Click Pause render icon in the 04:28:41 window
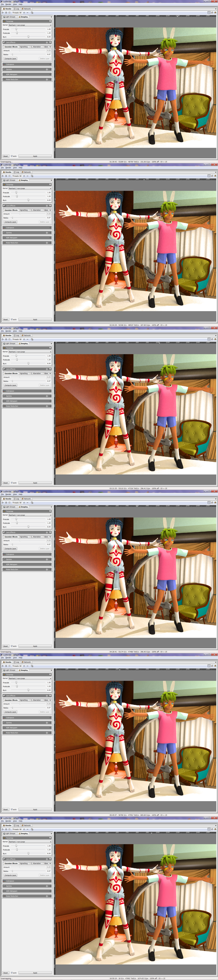218x980 pixels. [6, 503]
